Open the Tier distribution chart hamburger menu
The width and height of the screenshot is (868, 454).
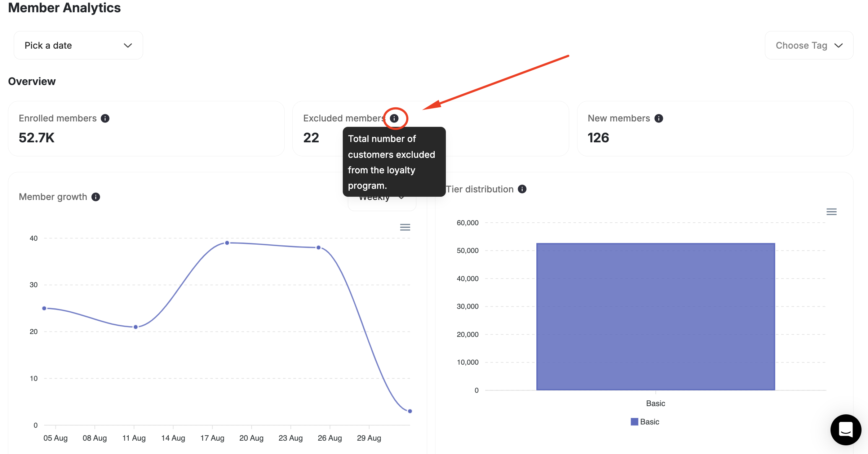pos(832,212)
